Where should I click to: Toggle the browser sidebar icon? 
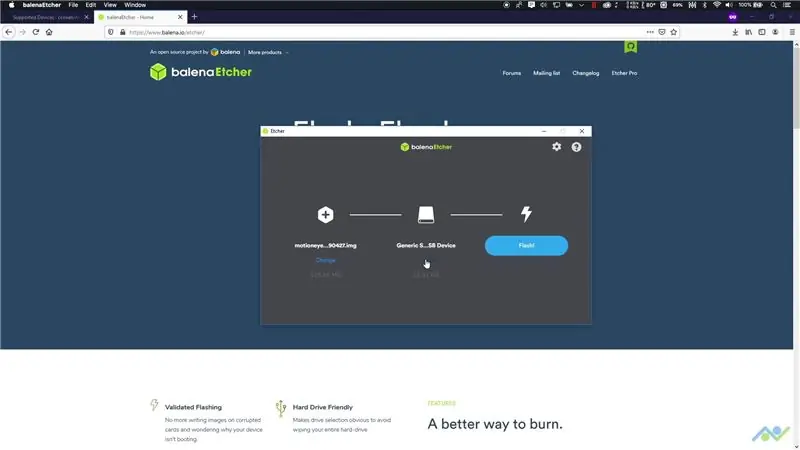762,32
